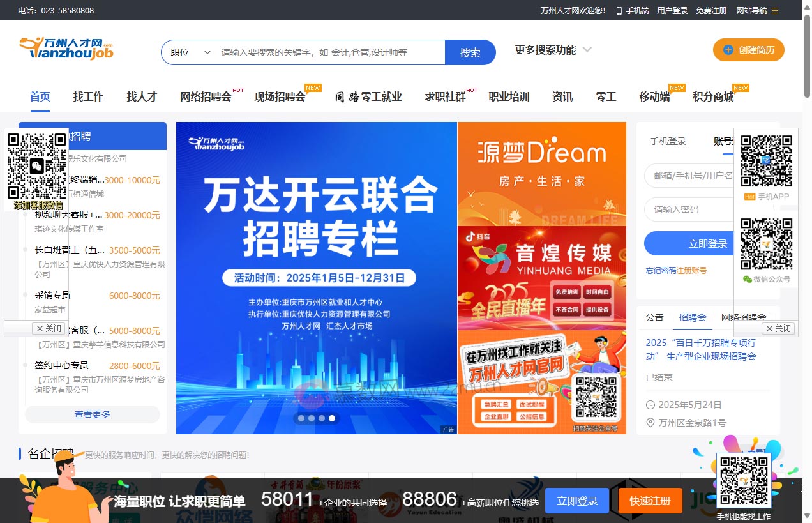Click the 网站导航 hamburger icon

point(774,10)
